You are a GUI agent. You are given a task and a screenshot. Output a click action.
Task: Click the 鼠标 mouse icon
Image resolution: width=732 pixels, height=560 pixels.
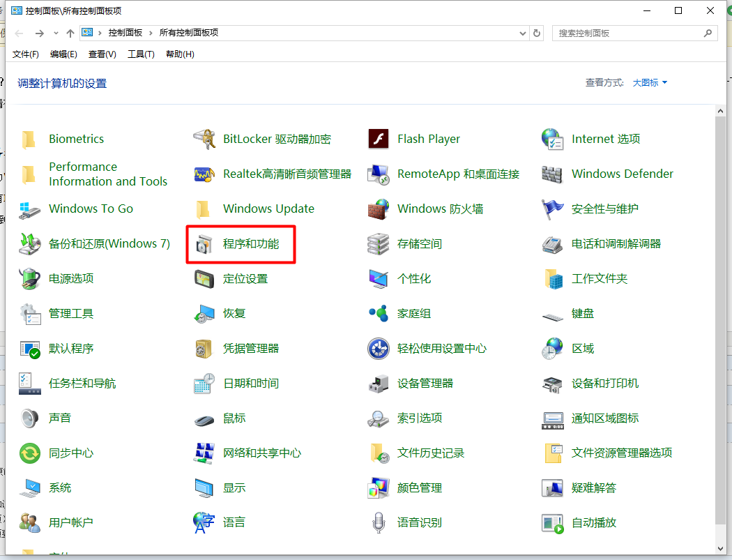[204, 419]
